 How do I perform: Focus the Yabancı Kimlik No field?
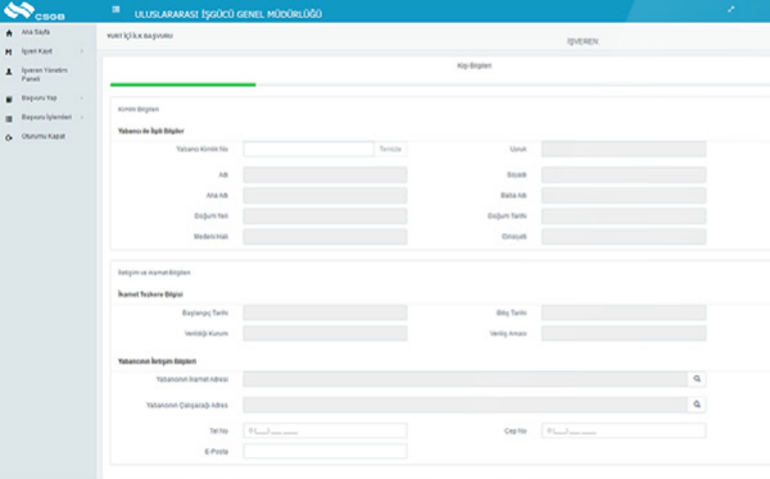(x=308, y=149)
